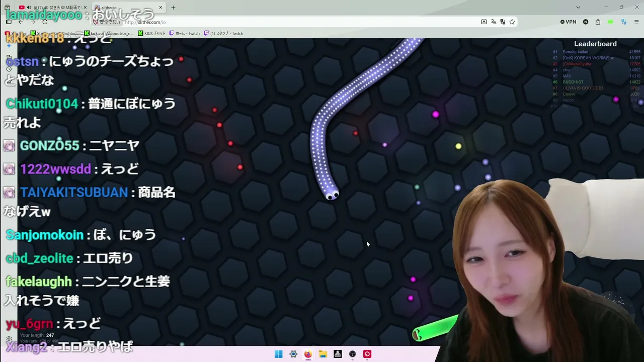644x362 pixels.
Task: Click leaderboard entry Senaka-kaikai
Action: [x=576, y=52]
